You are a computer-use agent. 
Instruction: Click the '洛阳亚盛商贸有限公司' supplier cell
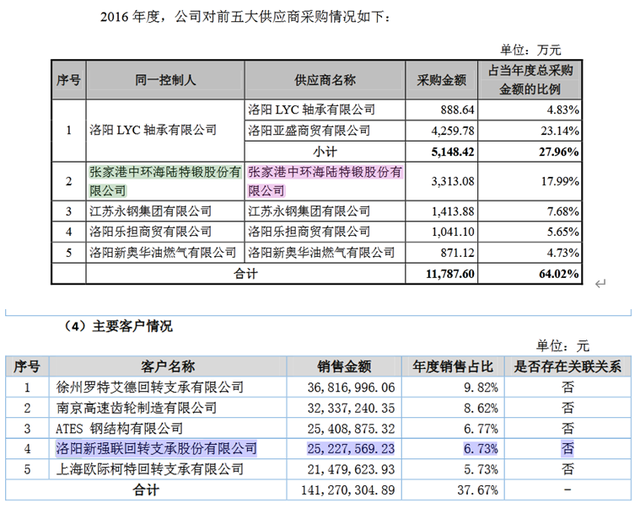click(x=309, y=131)
